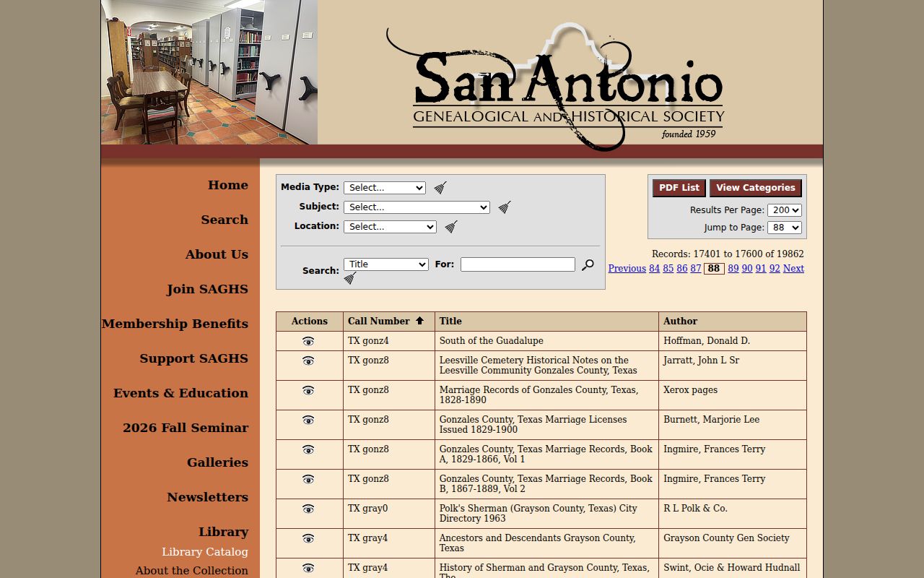Change the search field from Title
Image resolution: width=924 pixels, height=578 pixels.
pos(386,264)
